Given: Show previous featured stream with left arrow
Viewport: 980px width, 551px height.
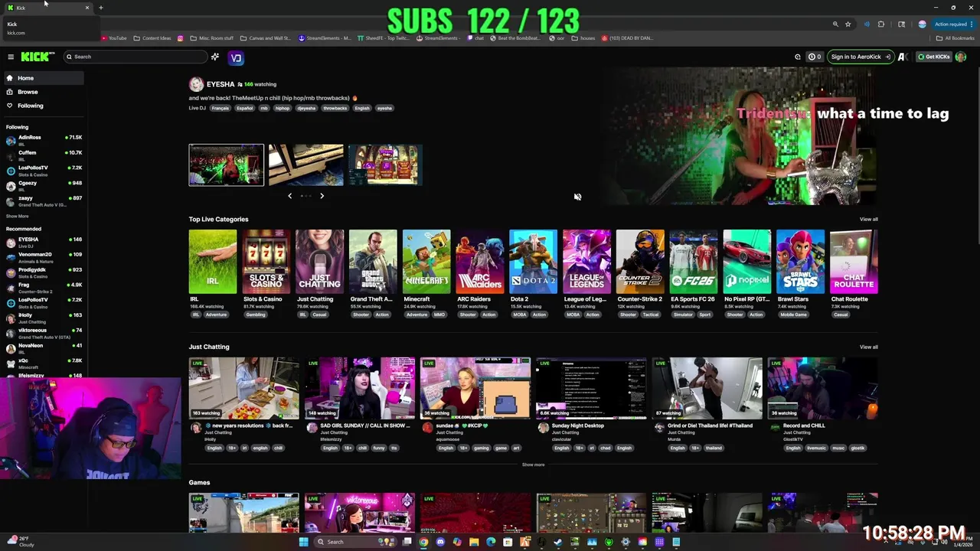Looking at the screenshot, I should click(x=289, y=196).
